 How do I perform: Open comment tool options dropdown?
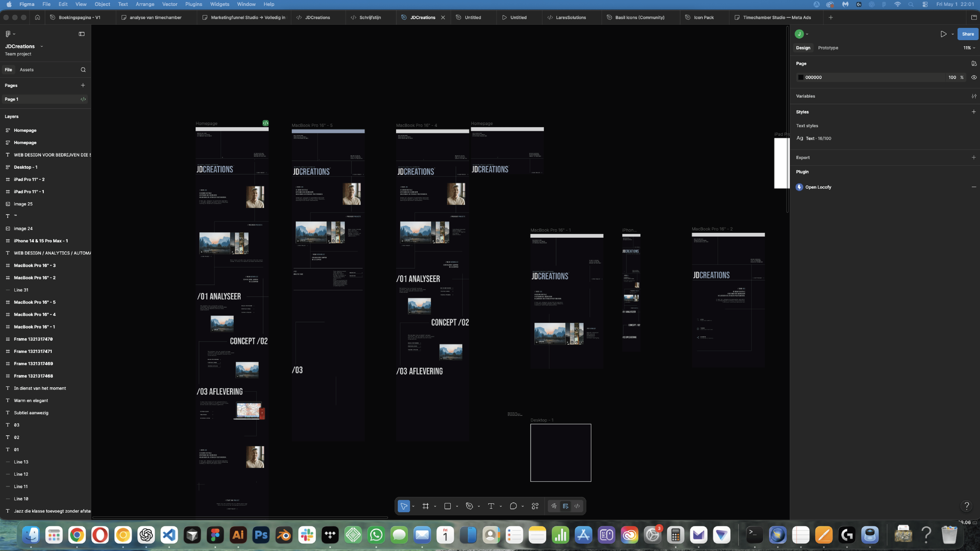pos(522,506)
